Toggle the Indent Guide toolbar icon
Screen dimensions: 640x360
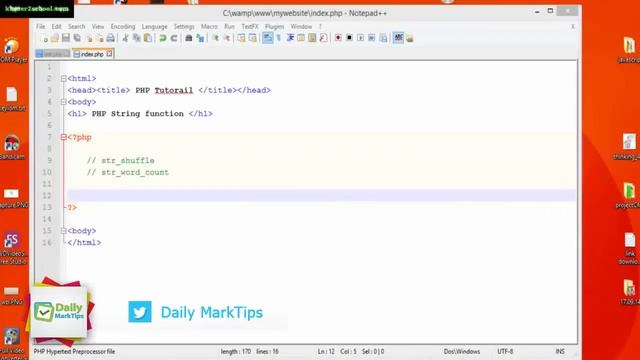coord(290,38)
